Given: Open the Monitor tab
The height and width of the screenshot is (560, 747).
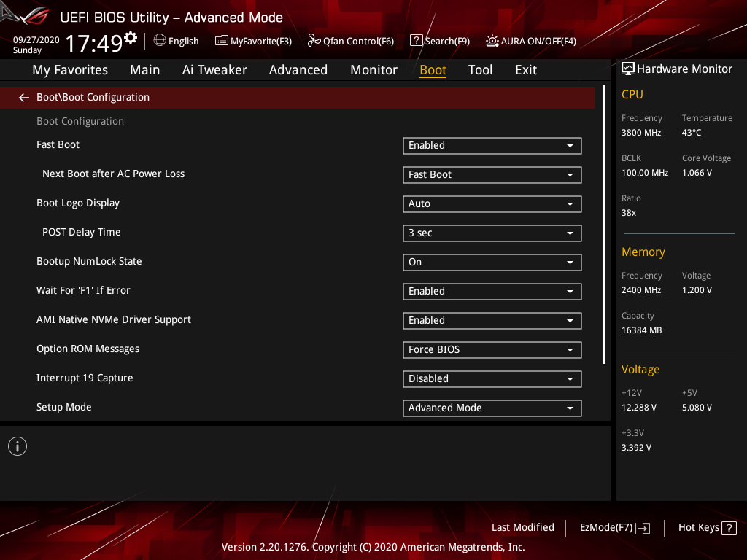Looking at the screenshot, I should click(x=373, y=70).
